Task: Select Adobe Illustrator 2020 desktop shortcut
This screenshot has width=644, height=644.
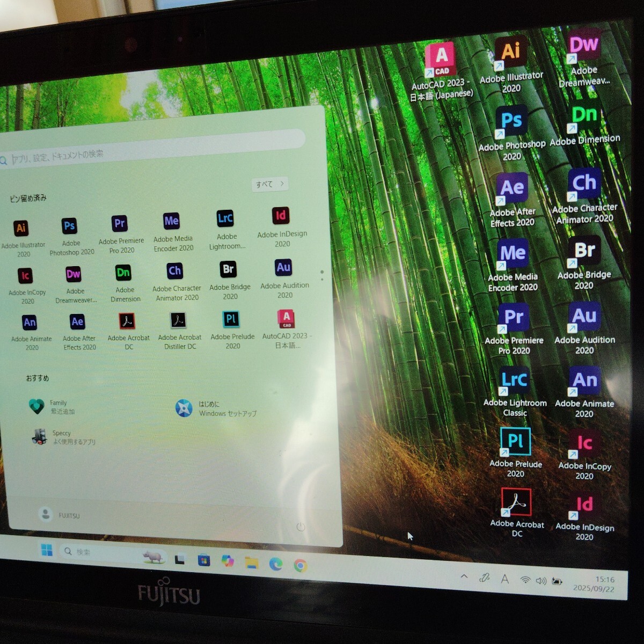Action: [x=511, y=64]
